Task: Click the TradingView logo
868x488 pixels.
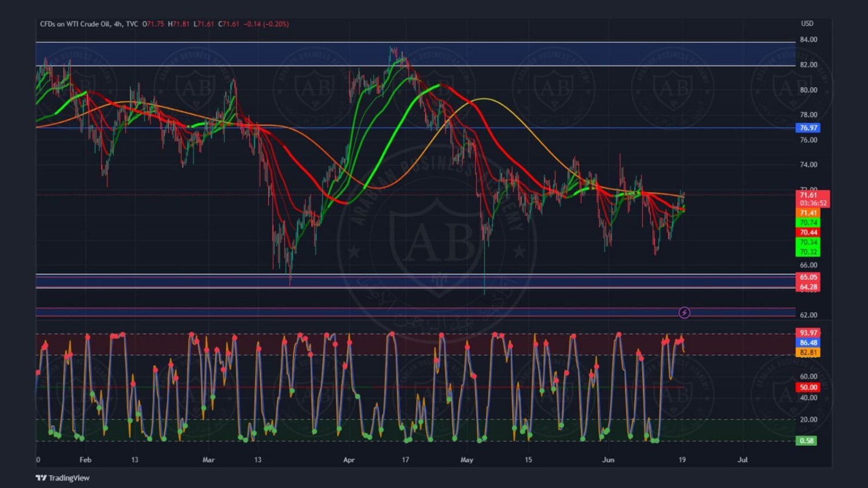Action: pos(62,478)
